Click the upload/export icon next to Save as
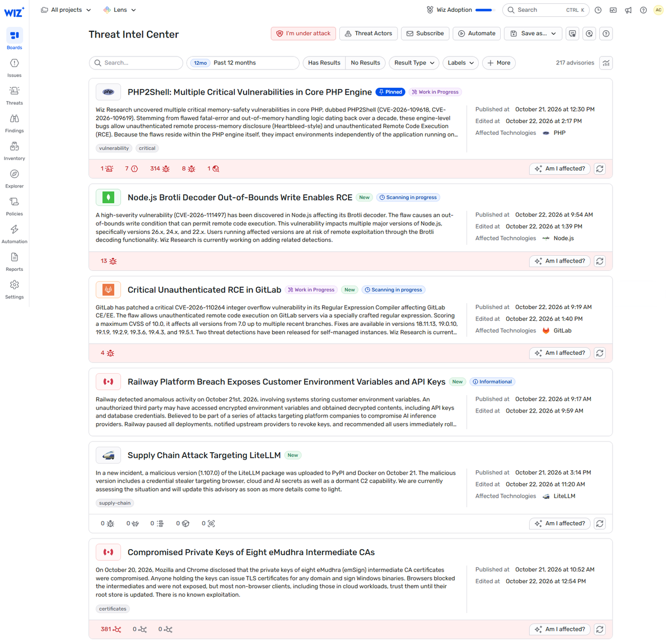 (x=589, y=34)
